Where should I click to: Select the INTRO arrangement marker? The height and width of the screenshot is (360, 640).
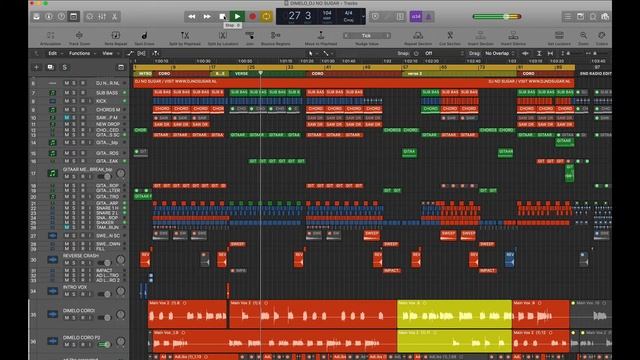[x=144, y=74]
